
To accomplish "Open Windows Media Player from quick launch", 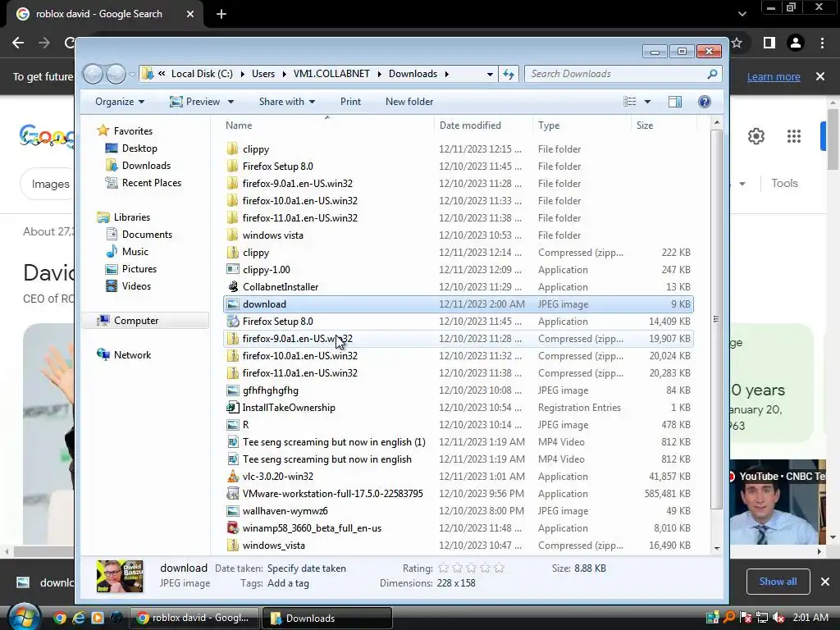I will [x=98, y=618].
